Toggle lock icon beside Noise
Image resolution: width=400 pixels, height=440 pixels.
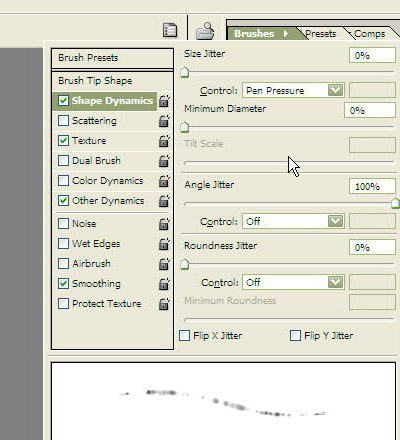[164, 224]
